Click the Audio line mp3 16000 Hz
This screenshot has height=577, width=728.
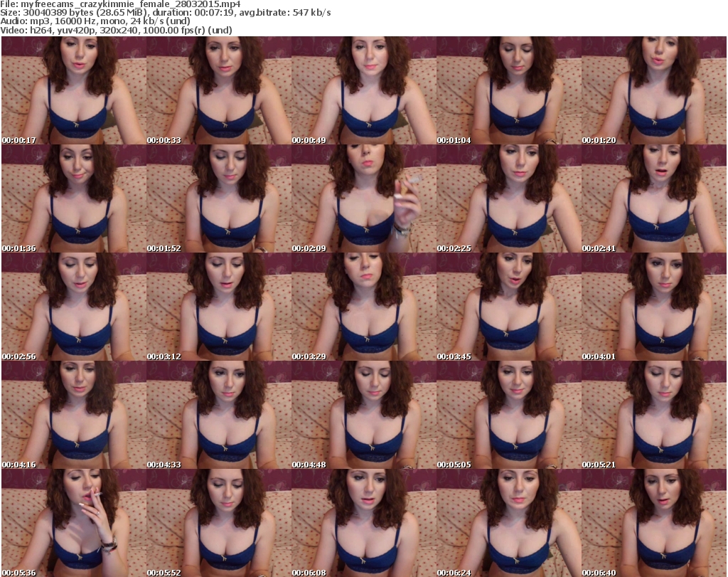[x=95, y=22]
